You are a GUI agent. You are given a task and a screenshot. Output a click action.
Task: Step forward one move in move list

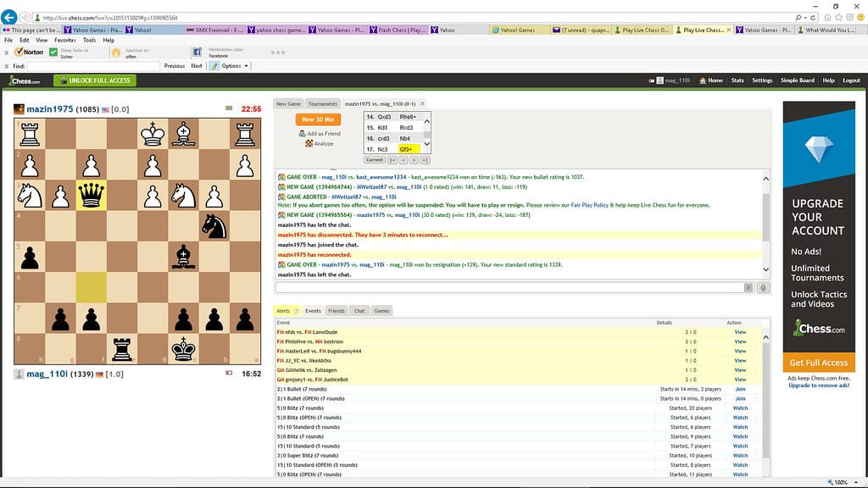[x=414, y=160]
